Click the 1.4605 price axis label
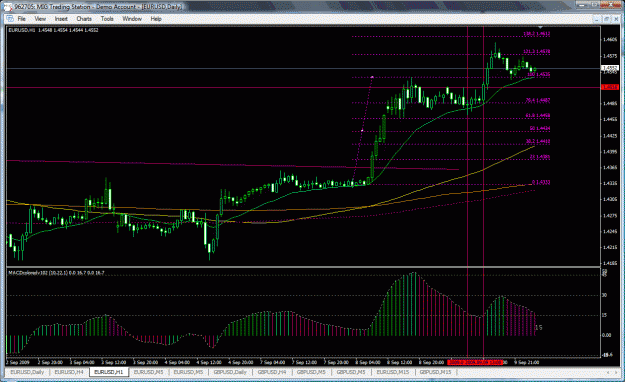Screen dimensions: 625x382 (610, 39)
